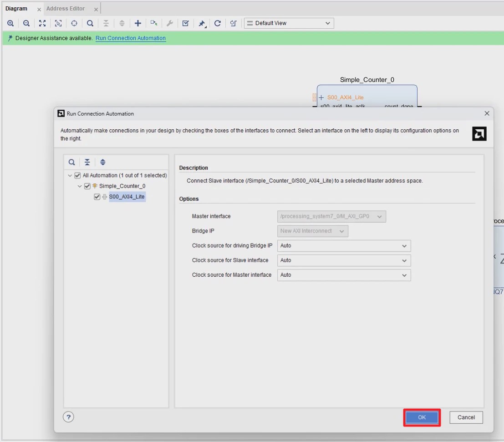Switch to the Address Editor tab
504x442 pixels.
[x=66, y=8]
